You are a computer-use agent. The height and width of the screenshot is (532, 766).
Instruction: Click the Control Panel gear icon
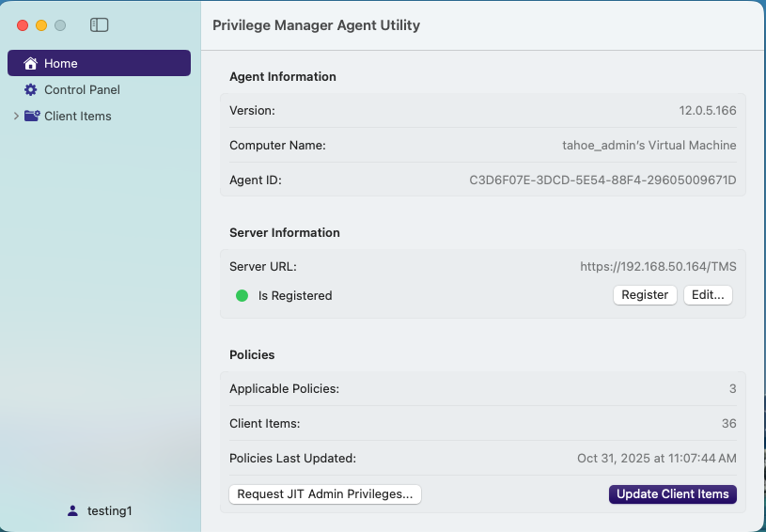tap(30, 89)
